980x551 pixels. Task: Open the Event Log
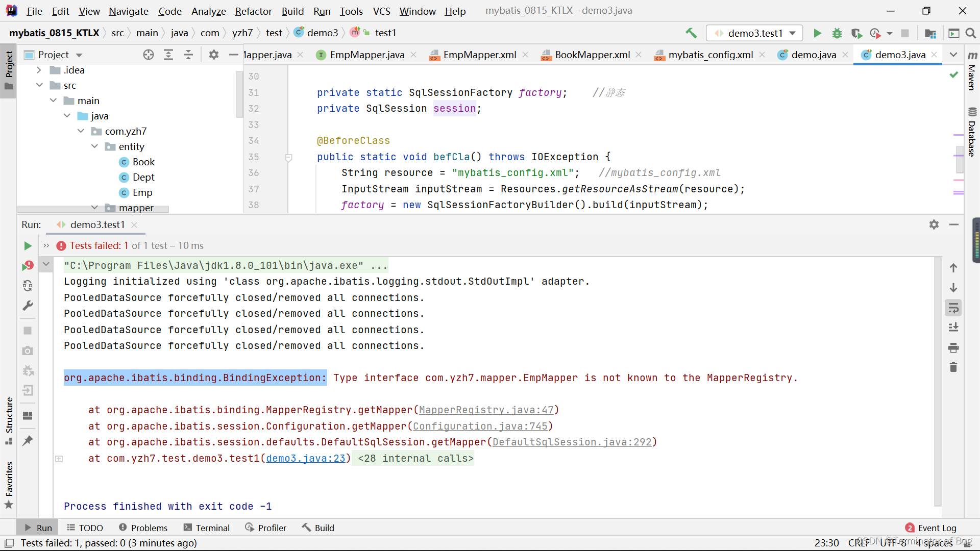coord(931,528)
